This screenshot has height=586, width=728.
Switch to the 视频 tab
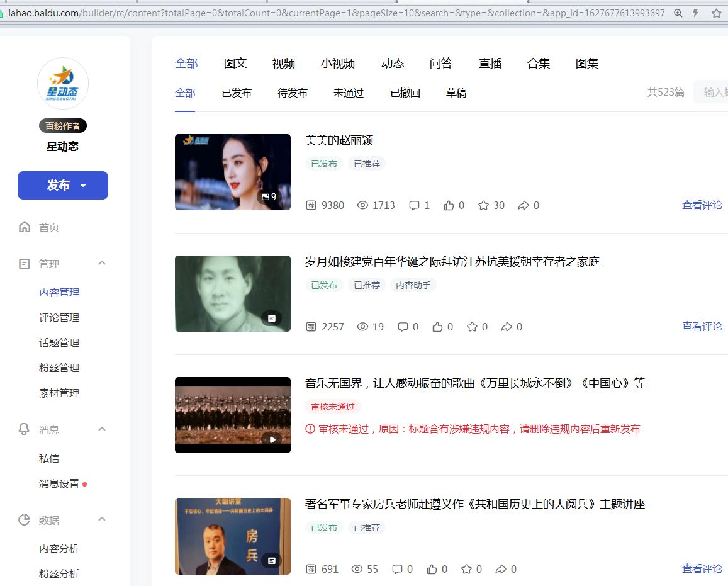pyautogui.click(x=284, y=64)
